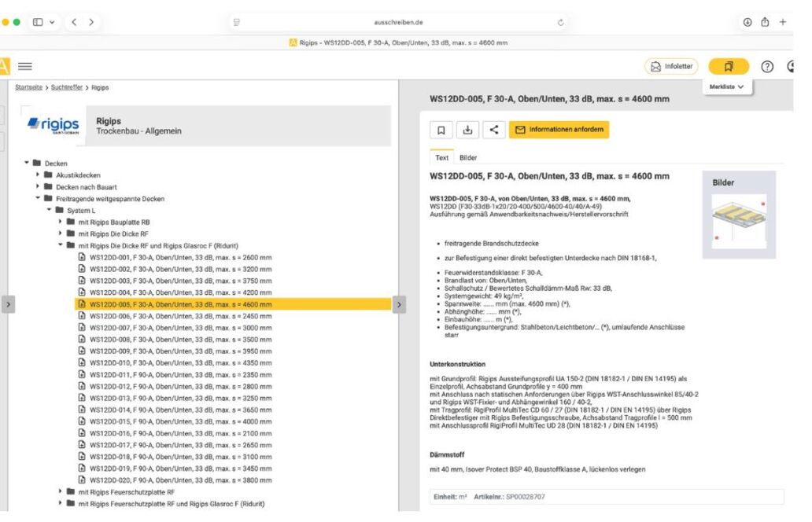Go to Suchtreffer breadcrumb link
The height and width of the screenshot is (522, 812).
point(67,87)
